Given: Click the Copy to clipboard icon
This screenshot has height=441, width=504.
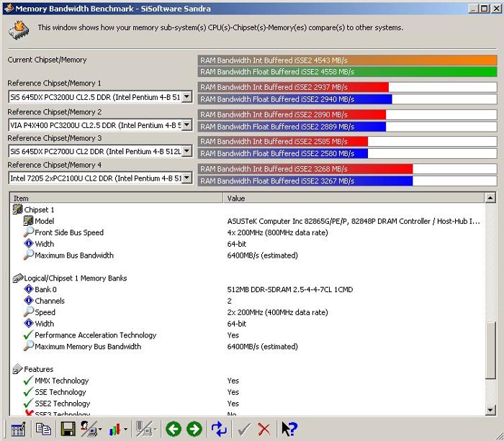Looking at the screenshot, I should (43, 429).
